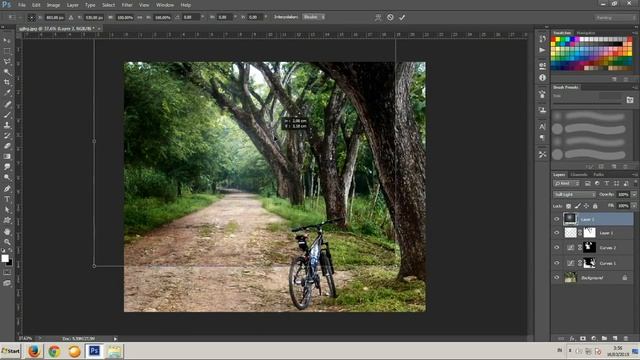Image resolution: width=640 pixels, height=360 pixels.
Task: Toggle lock all padlock icon
Action: click(x=595, y=206)
